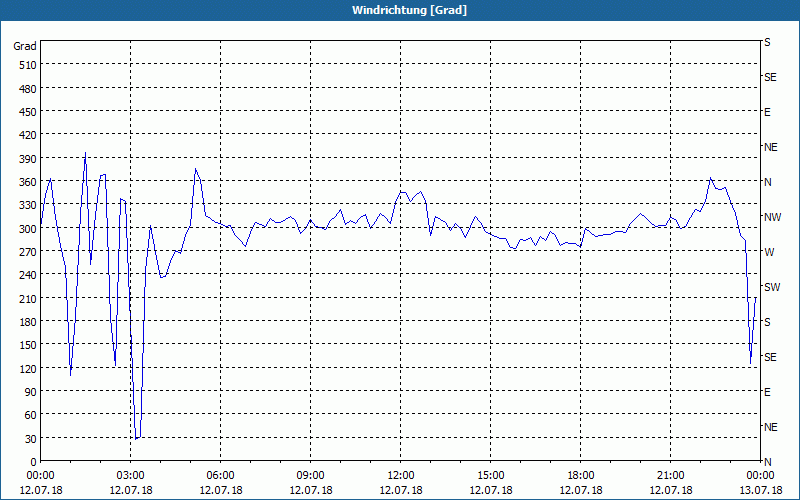Click the SE compass label level with 480
Screen dimensions: 800x500
pos(770,78)
